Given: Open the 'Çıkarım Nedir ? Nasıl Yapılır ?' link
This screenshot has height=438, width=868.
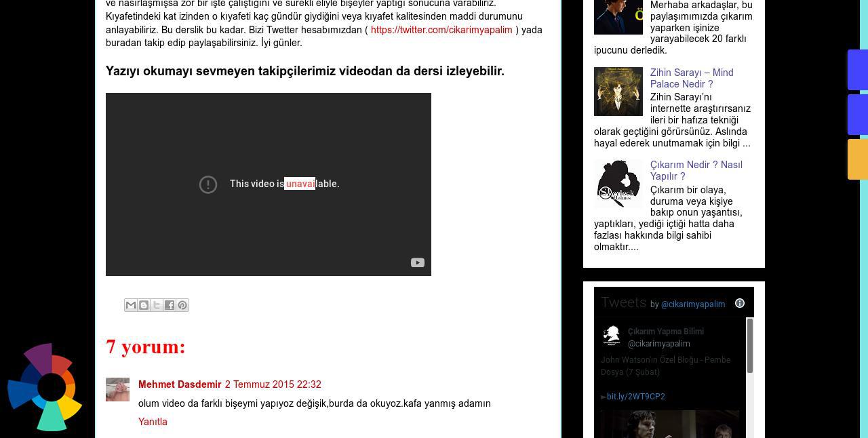Looking at the screenshot, I should point(696,171).
